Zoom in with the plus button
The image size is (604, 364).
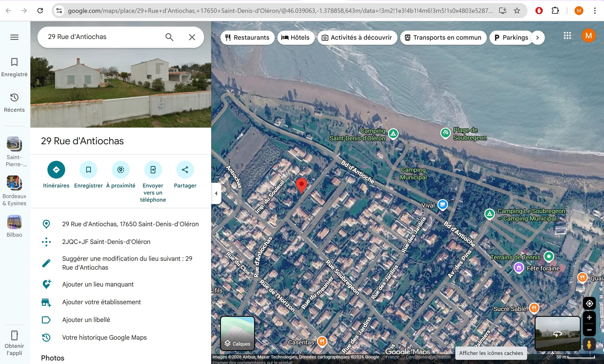coord(589,318)
